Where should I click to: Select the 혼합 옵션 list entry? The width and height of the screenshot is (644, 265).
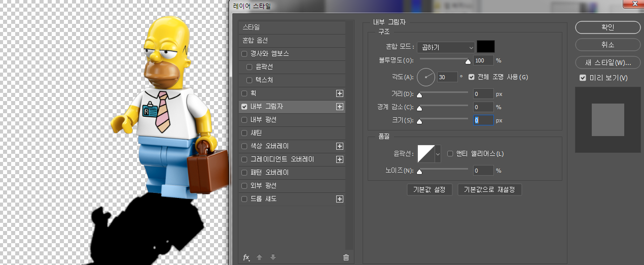292,41
